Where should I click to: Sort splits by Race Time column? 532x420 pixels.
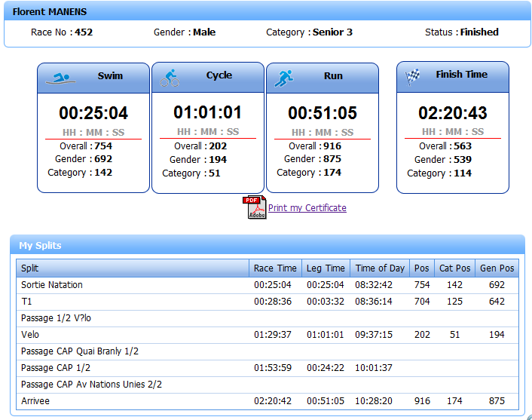point(275,268)
